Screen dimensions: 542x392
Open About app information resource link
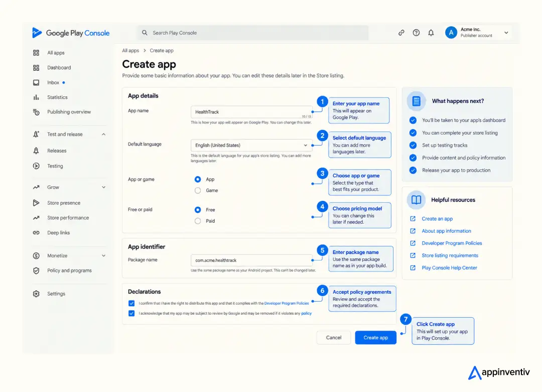pyautogui.click(x=446, y=230)
